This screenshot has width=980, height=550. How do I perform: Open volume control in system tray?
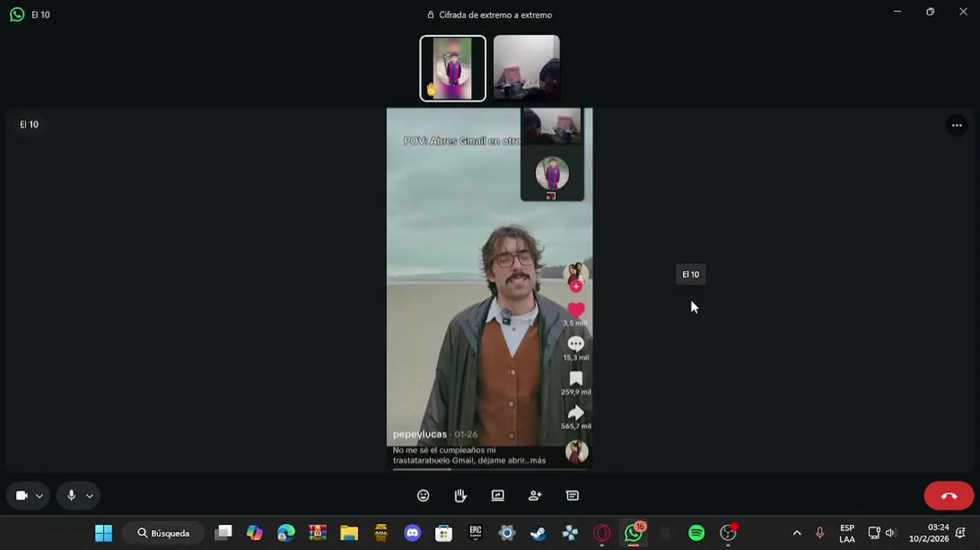click(891, 533)
